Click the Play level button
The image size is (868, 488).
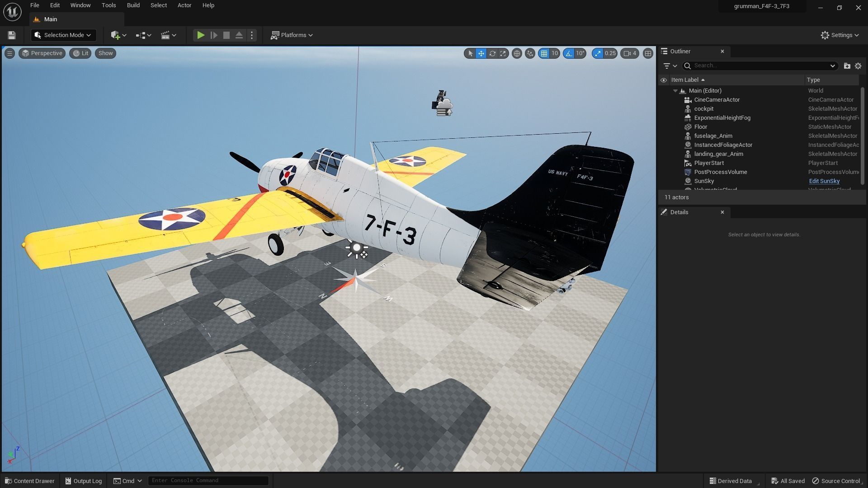(x=201, y=35)
